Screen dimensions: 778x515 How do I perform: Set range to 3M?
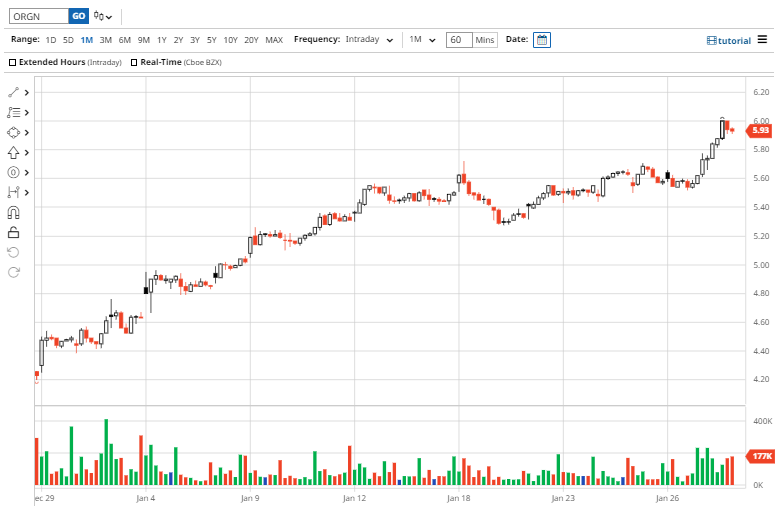106,40
